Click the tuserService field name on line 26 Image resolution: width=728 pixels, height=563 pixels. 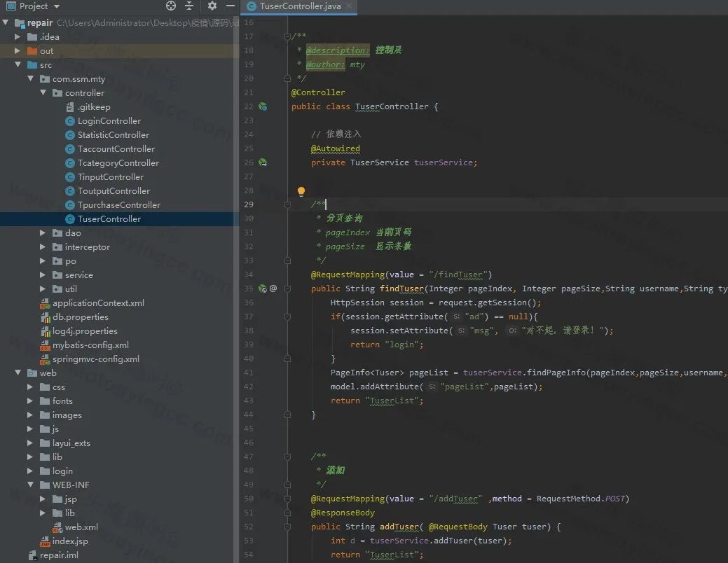click(x=443, y=162)
